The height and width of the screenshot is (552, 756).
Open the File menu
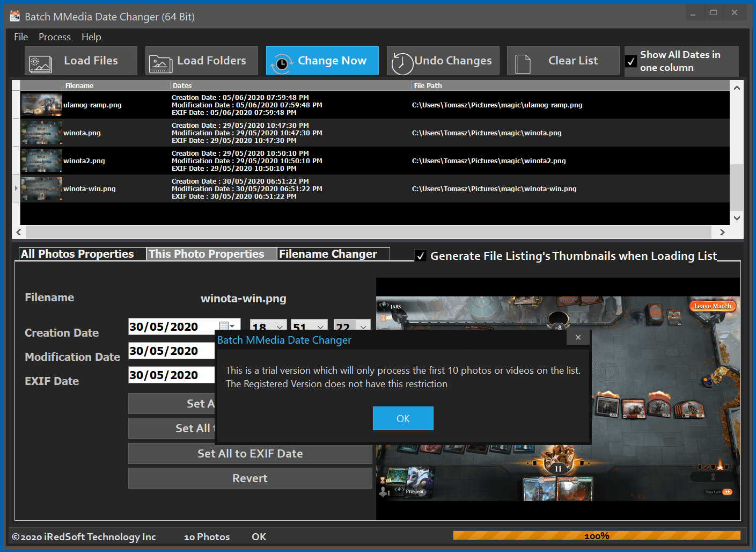tap(21, 37)
